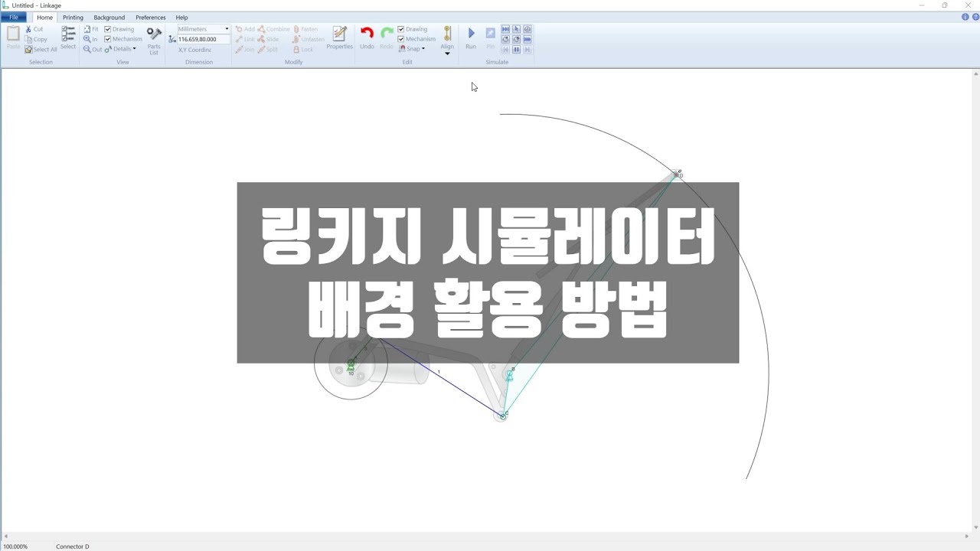Click the step-forward simulate icon

(x=528, y=49)
